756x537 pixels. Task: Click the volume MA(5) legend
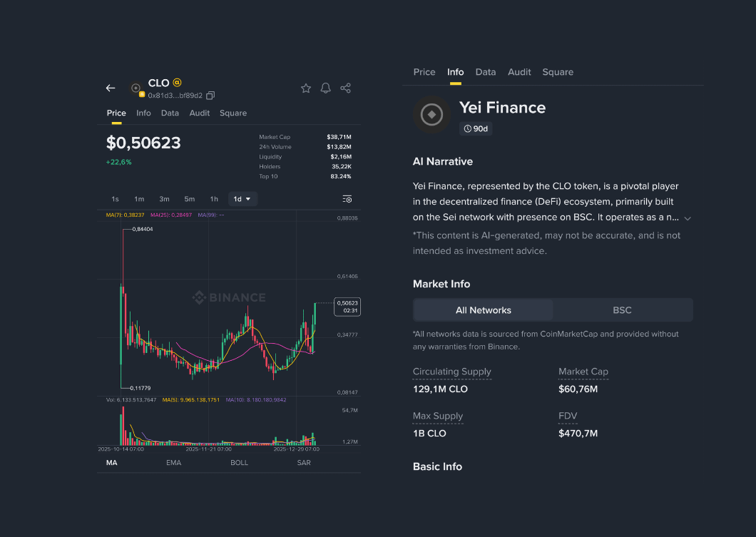point(191,399)
